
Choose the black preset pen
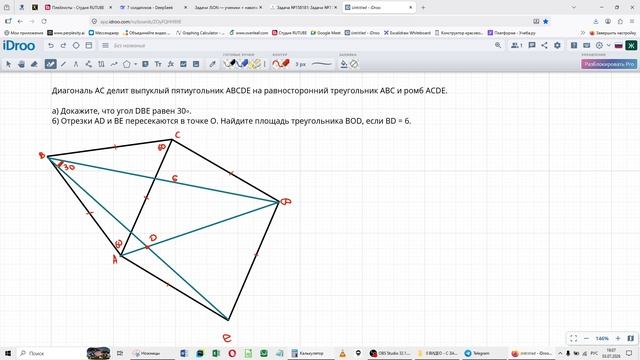point(231,64)
